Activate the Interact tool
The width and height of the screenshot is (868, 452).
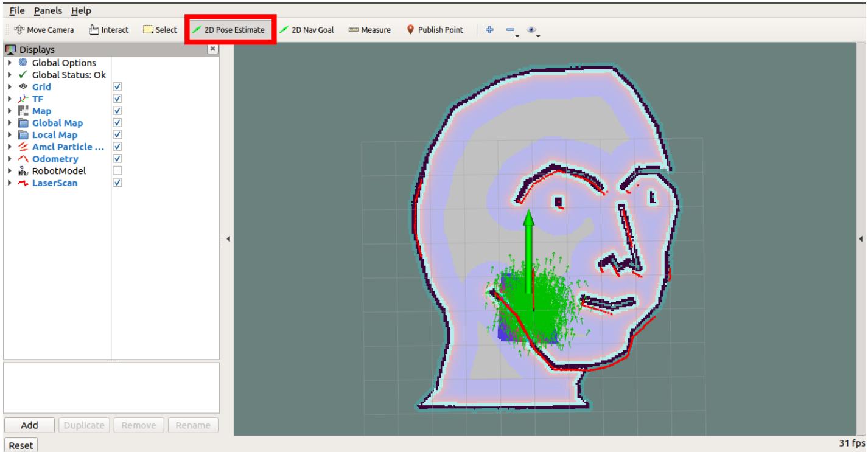coord(108,30)
